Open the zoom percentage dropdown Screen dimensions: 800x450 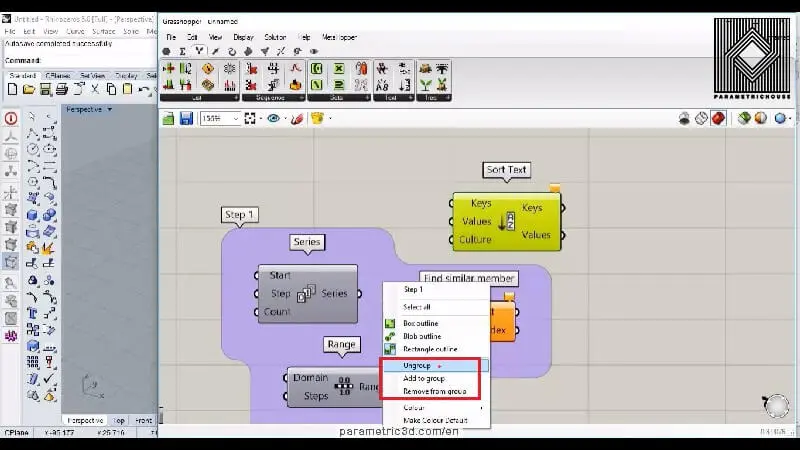(236, 119)
